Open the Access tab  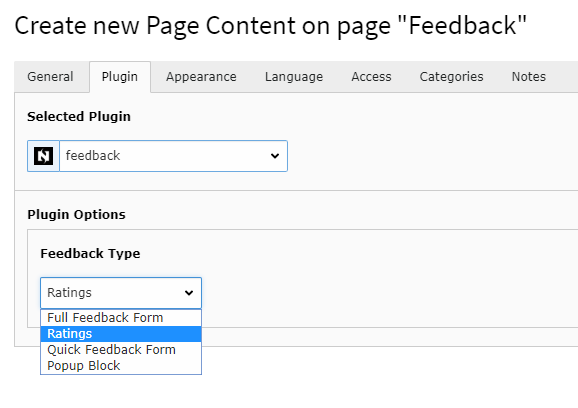point(371,77)
